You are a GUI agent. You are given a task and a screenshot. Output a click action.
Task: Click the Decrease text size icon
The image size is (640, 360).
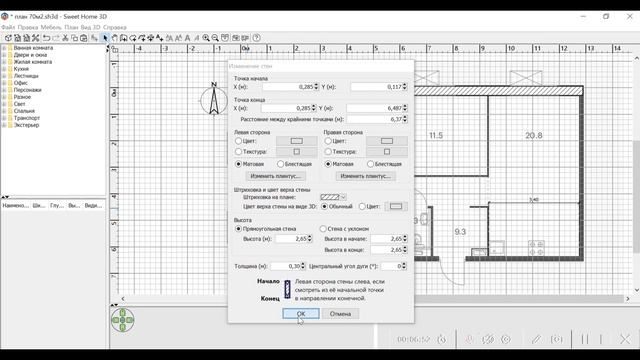[178, 38]
